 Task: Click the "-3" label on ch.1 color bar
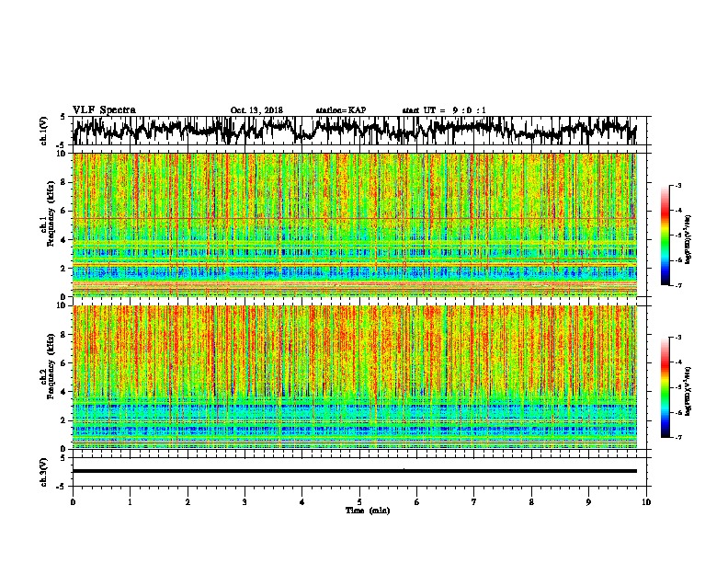coord(678,185)
